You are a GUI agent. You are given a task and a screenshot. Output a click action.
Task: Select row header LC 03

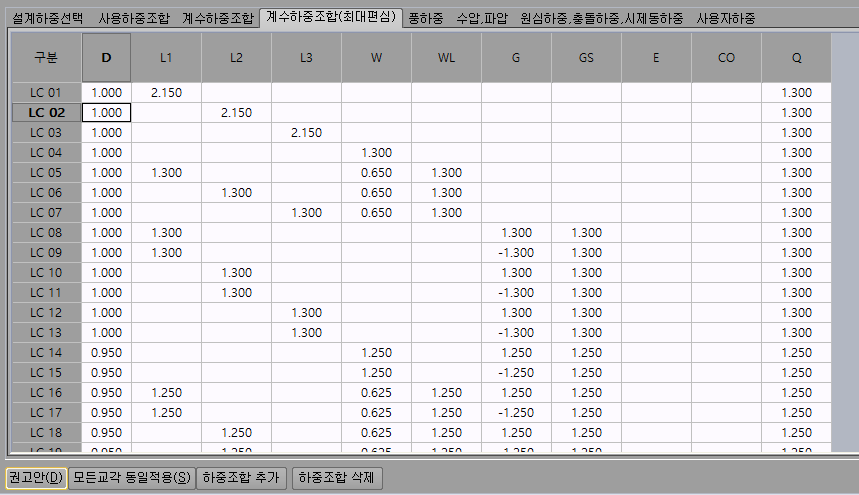coord(47,133)
